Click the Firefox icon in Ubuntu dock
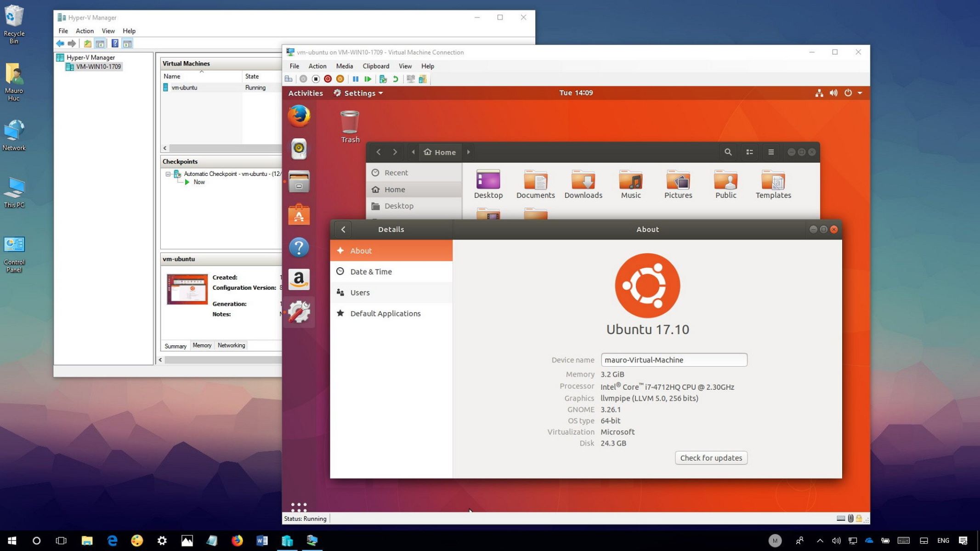 coord(298,116)
